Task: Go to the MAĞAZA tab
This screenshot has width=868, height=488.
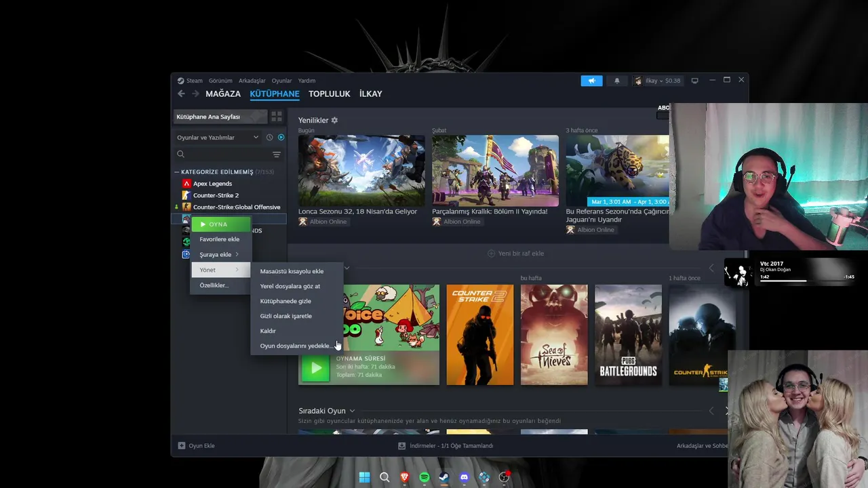Action: pos(223,94)
